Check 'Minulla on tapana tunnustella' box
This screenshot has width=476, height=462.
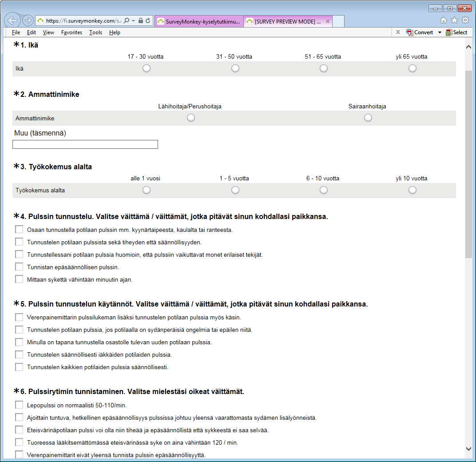click(19, 342)
